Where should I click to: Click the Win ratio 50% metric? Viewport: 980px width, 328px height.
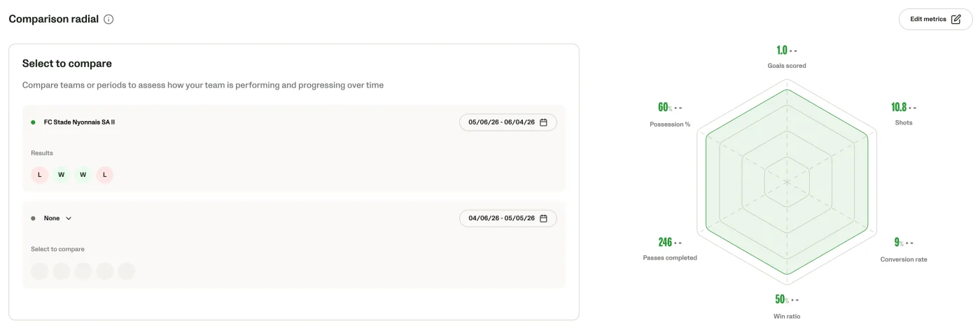click(x=787, y=307)
